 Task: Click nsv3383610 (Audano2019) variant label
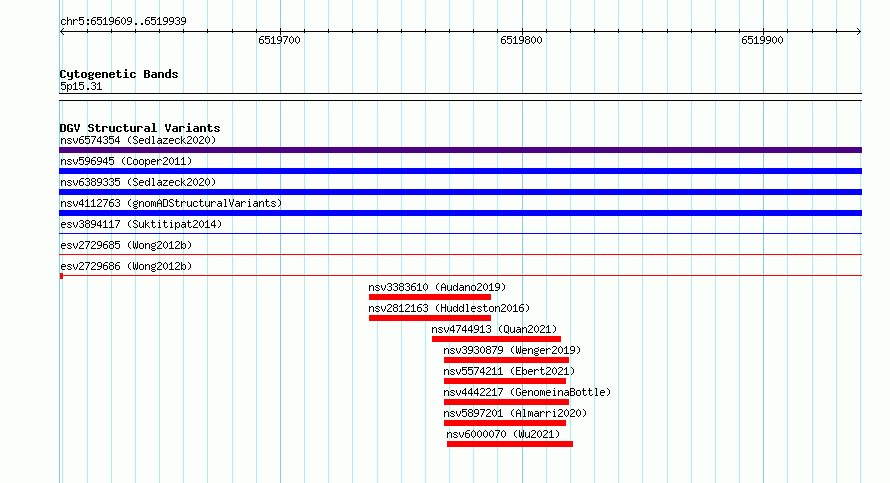pos(437,287)
